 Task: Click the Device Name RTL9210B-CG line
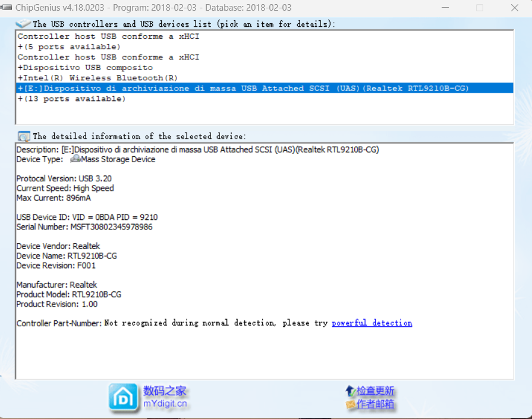tap(67, 256)
